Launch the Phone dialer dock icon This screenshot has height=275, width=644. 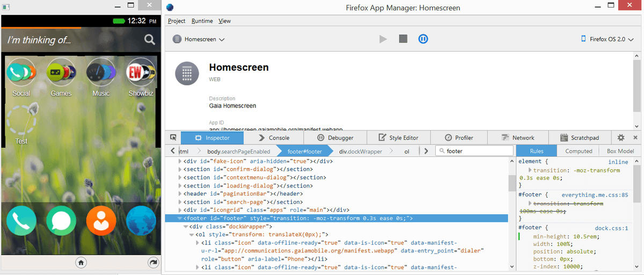[x=21, y=220]
